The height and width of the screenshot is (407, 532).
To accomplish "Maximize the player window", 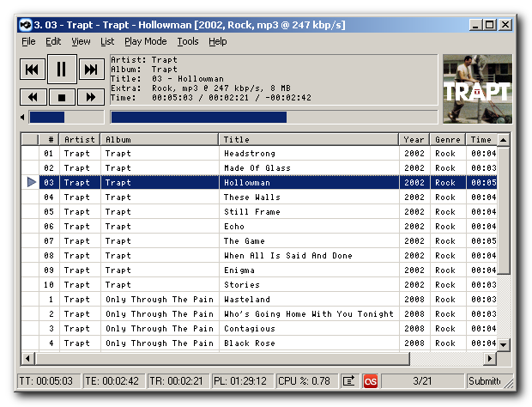I will tap(490, 25).
